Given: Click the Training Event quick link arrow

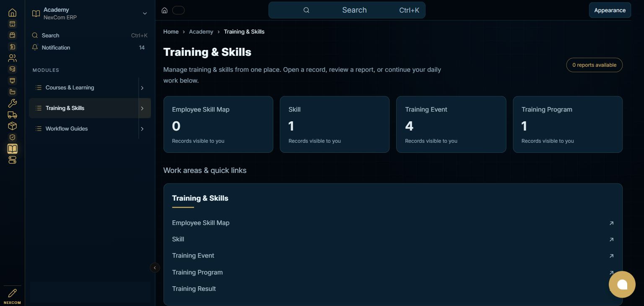Looking at the screenshot, I should click(611, 256).
